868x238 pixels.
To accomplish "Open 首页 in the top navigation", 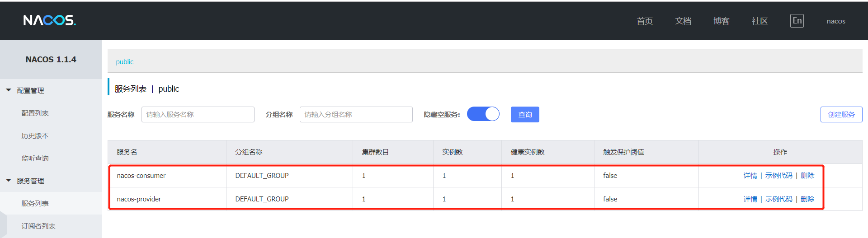I will 645,21.
